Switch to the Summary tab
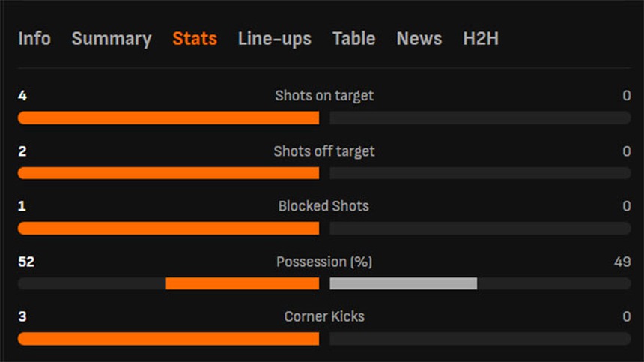This screenshot has width=644, height=362. click(112, 39)
